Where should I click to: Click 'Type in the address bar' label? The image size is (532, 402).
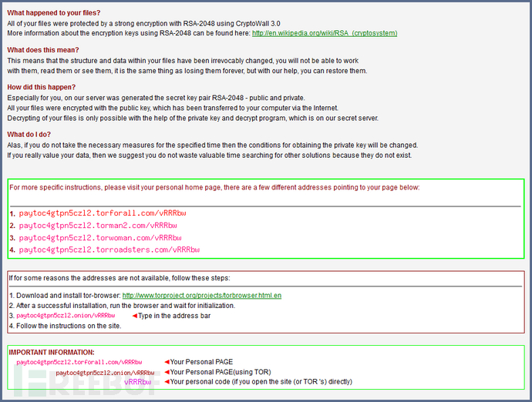(174, 316)
